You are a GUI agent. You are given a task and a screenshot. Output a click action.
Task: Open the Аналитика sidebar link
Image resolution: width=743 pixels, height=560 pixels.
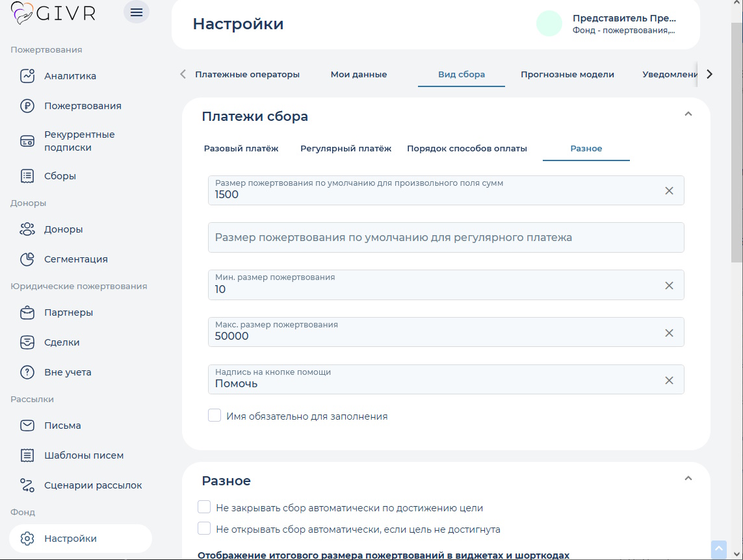[70, 76]
